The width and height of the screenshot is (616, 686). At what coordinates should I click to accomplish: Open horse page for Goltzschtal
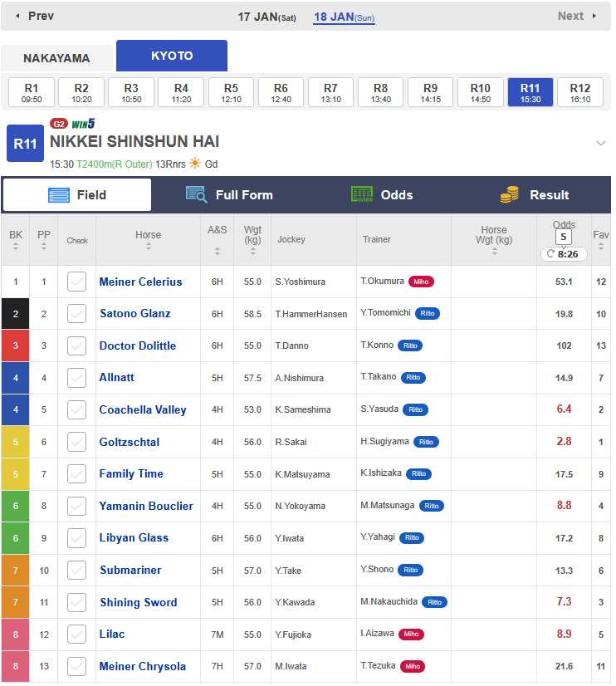[x=130, y=442]
